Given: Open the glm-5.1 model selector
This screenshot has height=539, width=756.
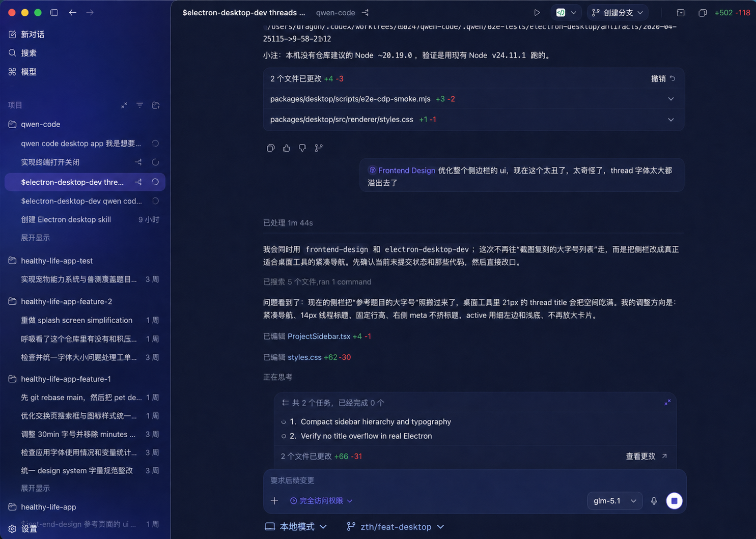Looking at the screenshot, I should pyautogui.click(x=614, y=501).
